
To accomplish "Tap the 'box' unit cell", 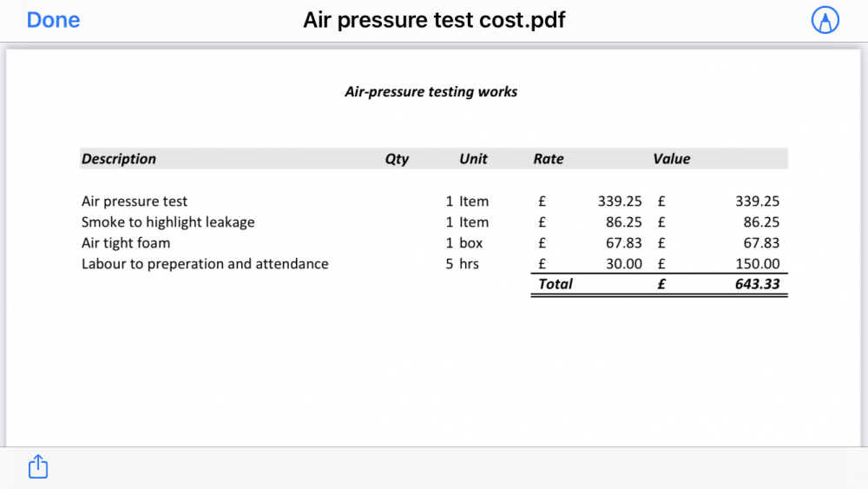I will point(470,243).
